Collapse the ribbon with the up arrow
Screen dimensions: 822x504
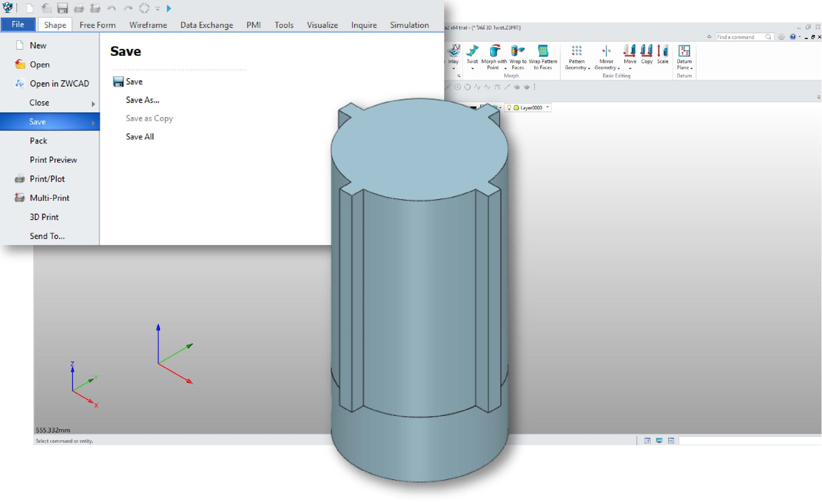click(709, 37)
